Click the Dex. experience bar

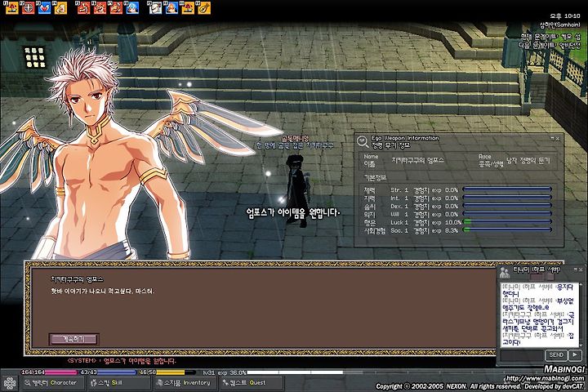pos(507,206)
